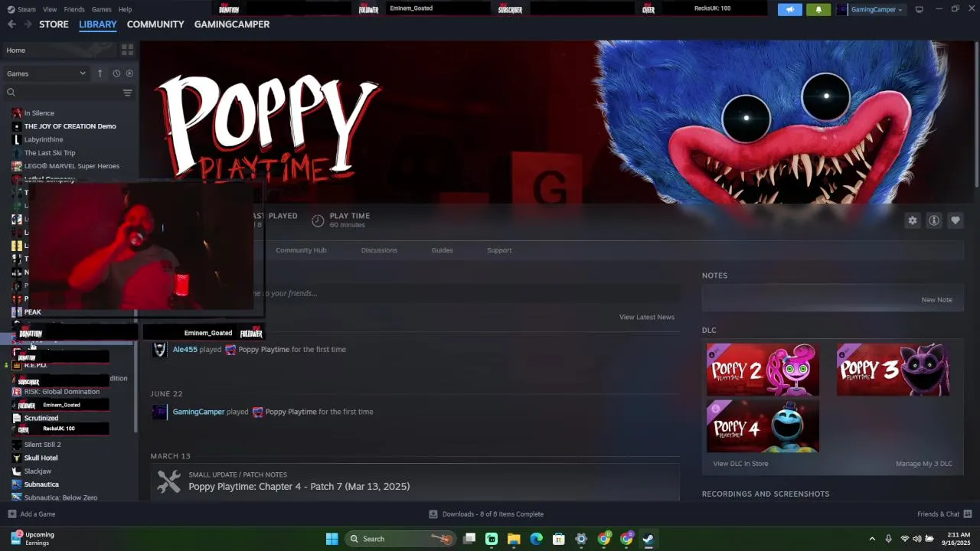Click the announcements megaphone button

click(x=790, y=9)
